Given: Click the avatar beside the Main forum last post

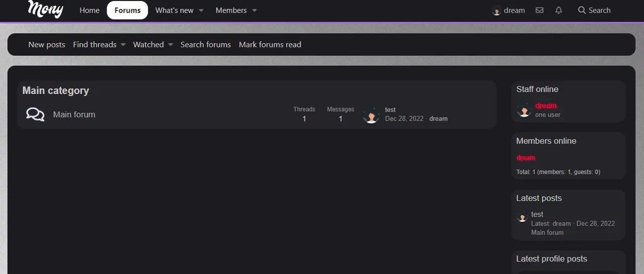Looking at the screenshot, I should [371, 115].
